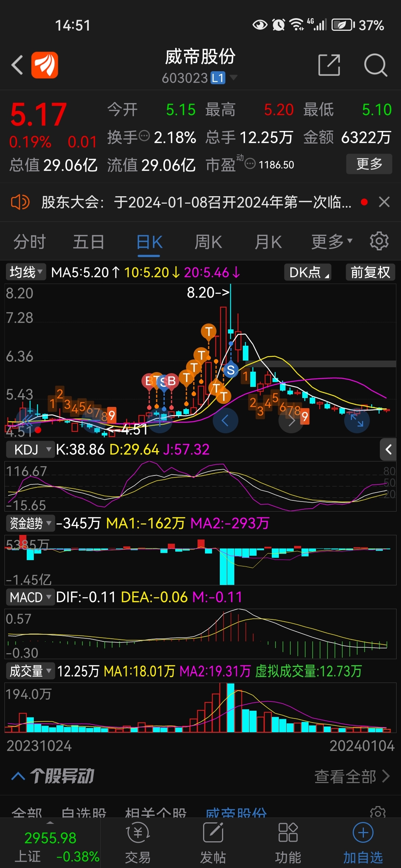Tap the 金额 6322万 turnover value

tap(348, 138)
